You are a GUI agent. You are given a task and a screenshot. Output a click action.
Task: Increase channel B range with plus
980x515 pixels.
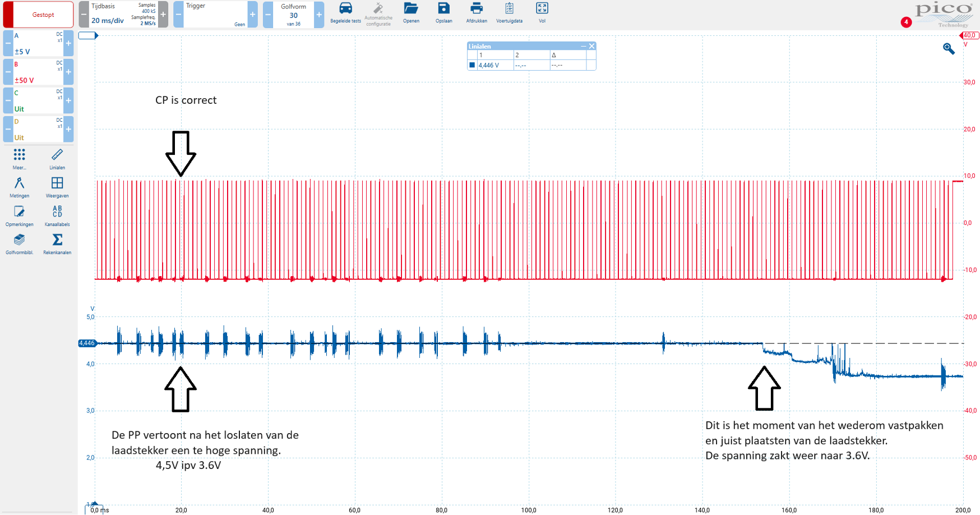click(68, 72)
